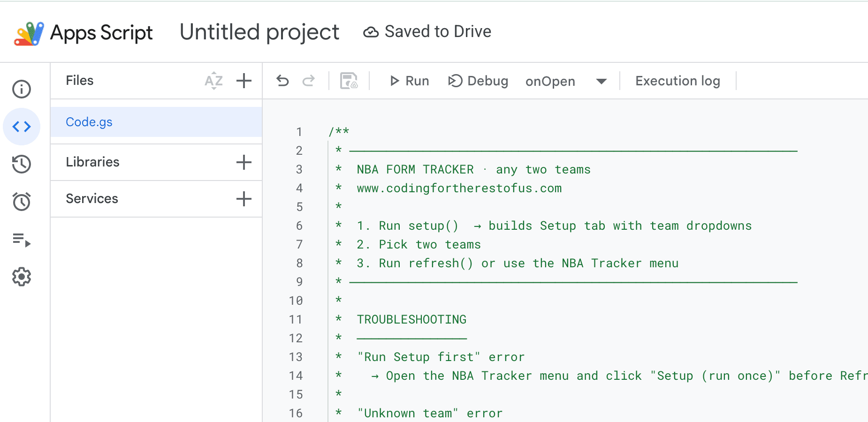Open Project Settings gear icon
Image resolution: width=868 pixels, height=422 pixels.
tap(22, 277)
